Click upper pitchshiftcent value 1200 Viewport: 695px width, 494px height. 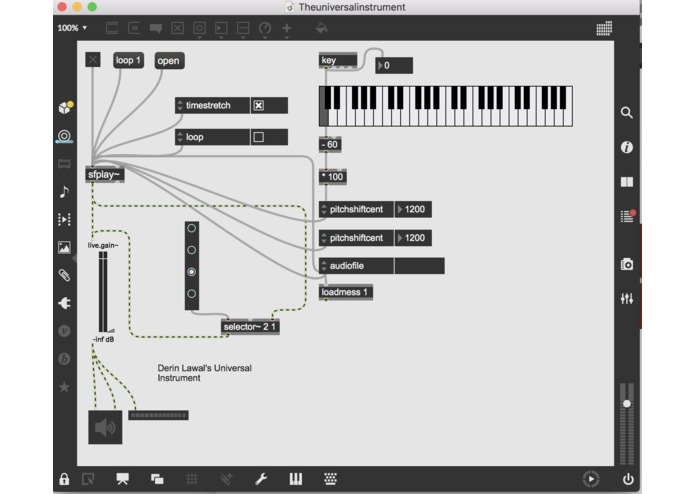click(413, 209)
